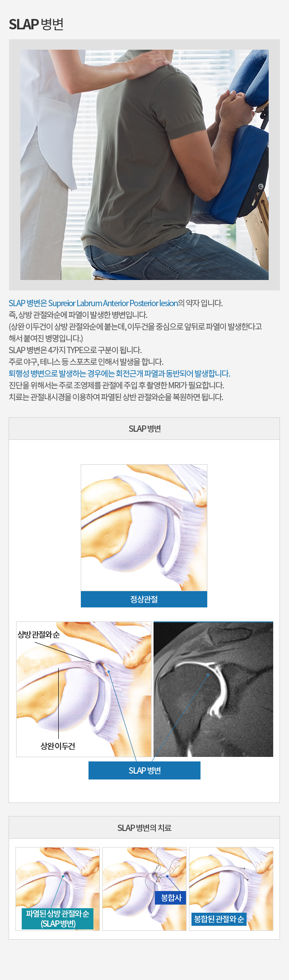Click the blue 봉합사 label
The height and width of the screenshot is (980, 289).
(x=171, y=898)
